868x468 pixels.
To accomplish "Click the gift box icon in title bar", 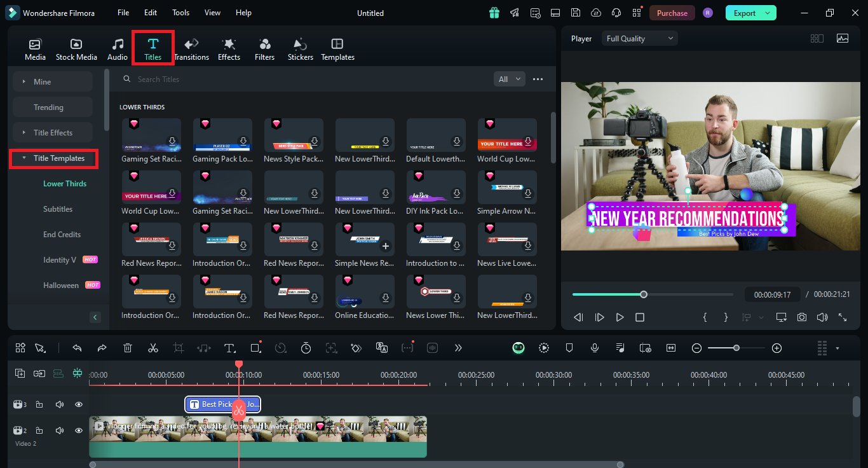I will [x=494, y=13].
